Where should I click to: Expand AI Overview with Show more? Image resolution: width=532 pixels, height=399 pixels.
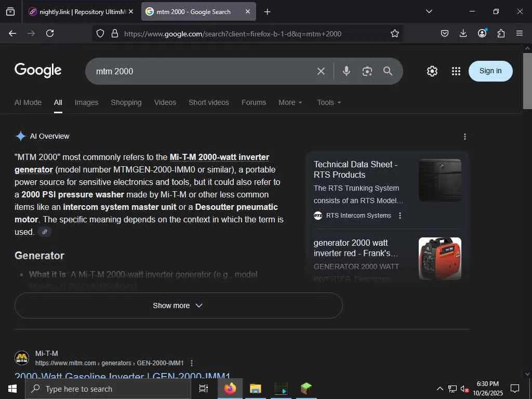tap(179, 305)
